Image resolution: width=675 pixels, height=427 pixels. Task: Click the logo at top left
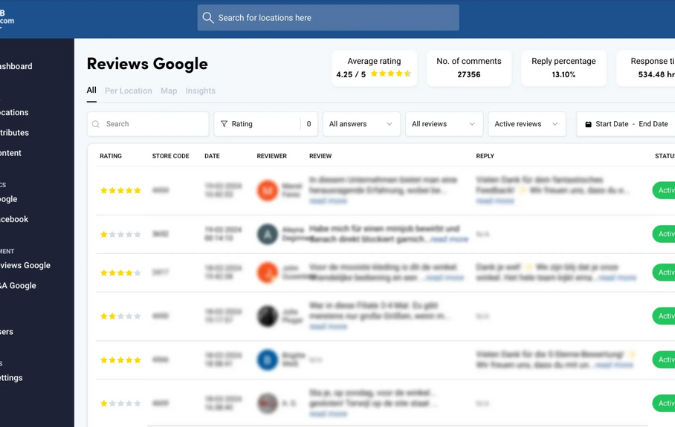6,18
